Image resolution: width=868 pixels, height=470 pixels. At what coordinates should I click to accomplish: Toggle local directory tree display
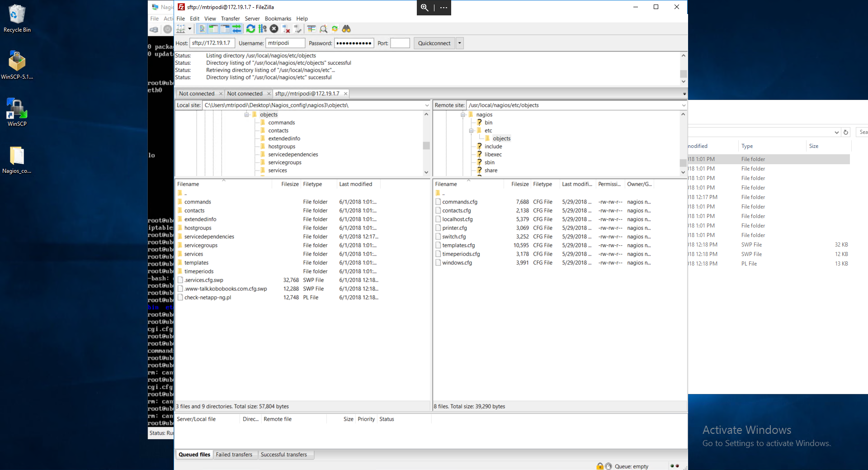click(x=213, y=29)
